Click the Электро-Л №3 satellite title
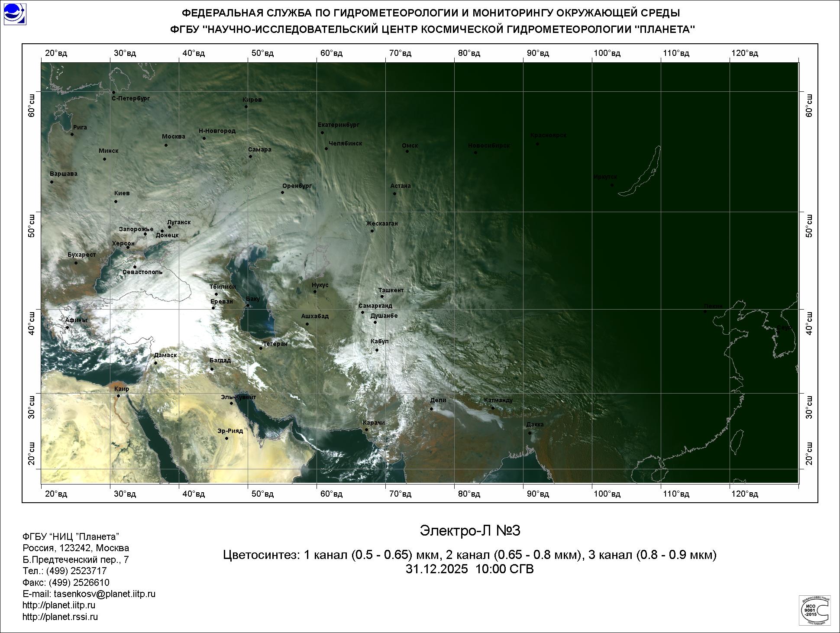 (x=469, y=530)
